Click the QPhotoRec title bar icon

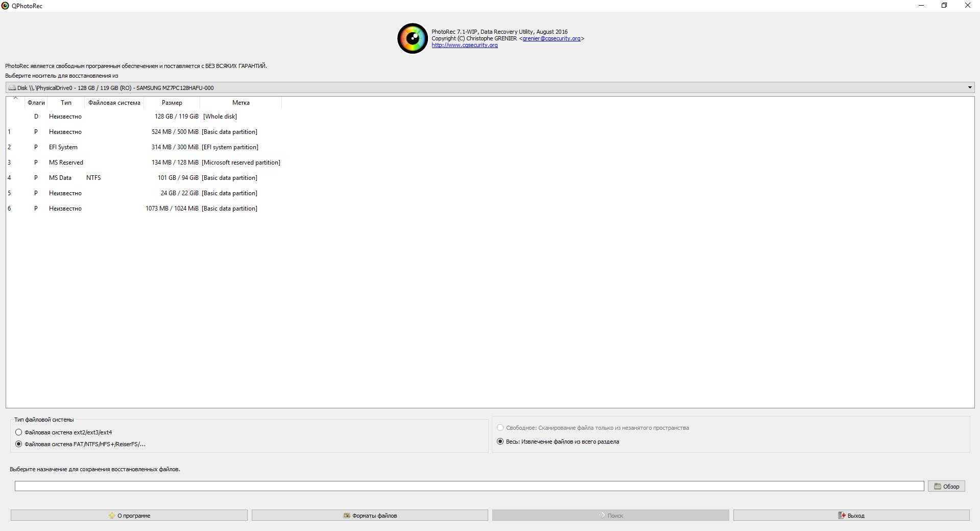pyautogui.click(x=5, y=6)
